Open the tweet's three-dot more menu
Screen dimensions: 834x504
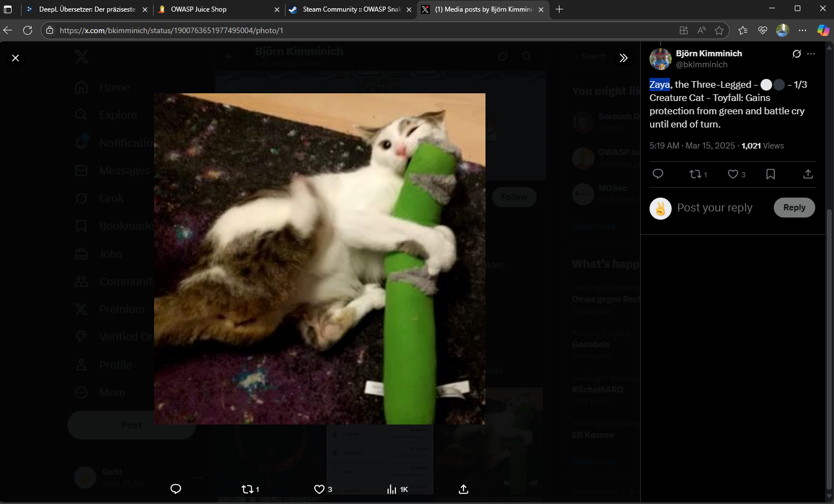pyautogui.click(x=811, y=54)
